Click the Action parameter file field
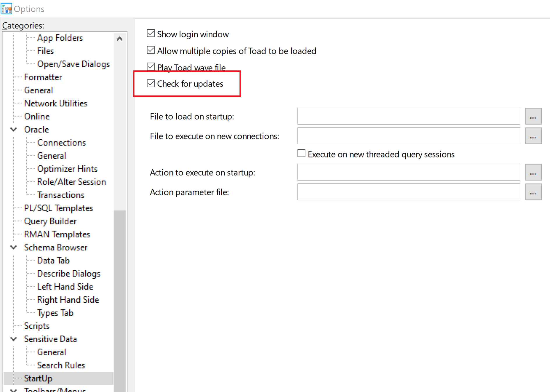Image resolution: width=550 pixels, height=392 pixels. (409, 192)
